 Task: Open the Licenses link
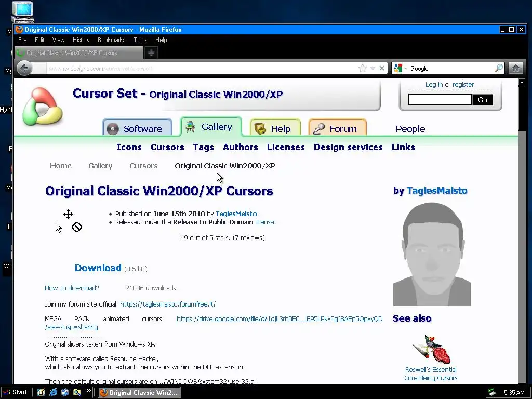tap(286, 147)
